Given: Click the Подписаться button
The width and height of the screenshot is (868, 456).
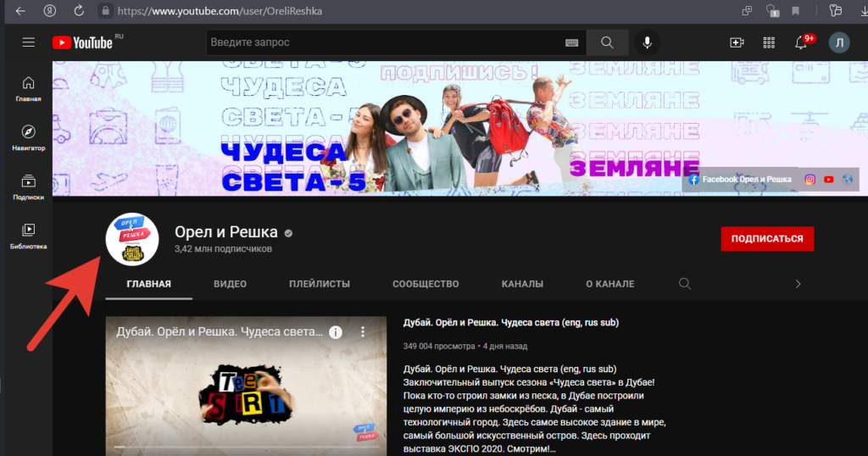Looking at the screenshot, I should [x=767, y=239].
